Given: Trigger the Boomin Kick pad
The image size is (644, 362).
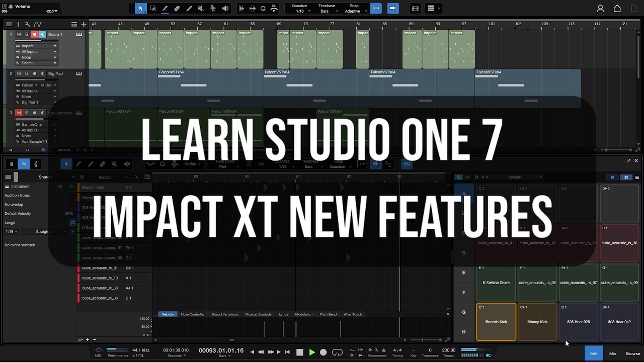Looking at the screenshot, I should [x=496, y=322].
